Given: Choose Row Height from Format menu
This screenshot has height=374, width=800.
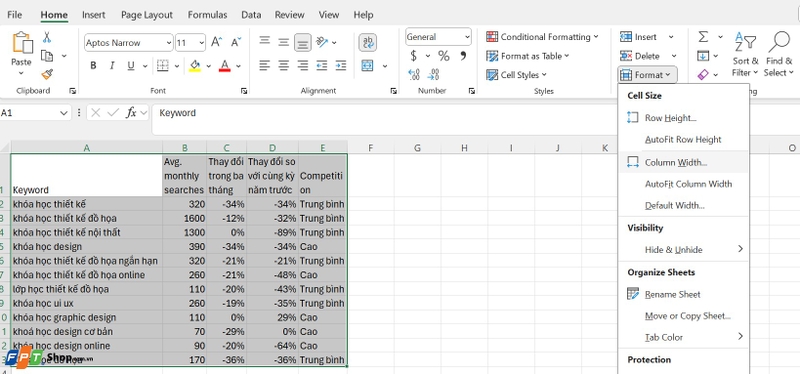Looking at the screenshot, I should point(684,118).
